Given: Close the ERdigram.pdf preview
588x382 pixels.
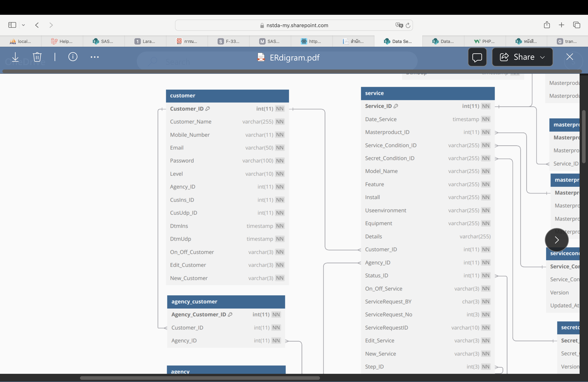Looking at the screenshot, I should tap(569, 57).
